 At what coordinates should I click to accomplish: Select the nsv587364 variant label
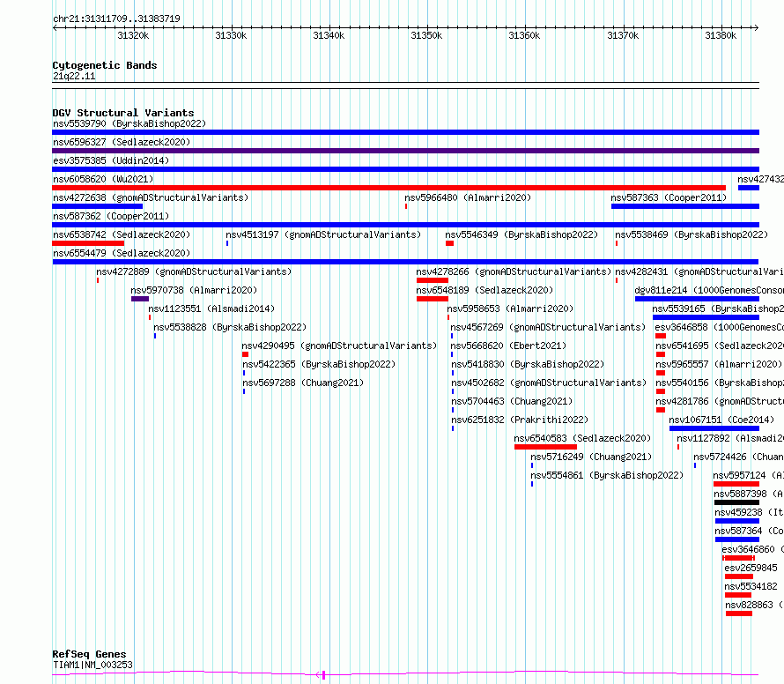[749, 531]
